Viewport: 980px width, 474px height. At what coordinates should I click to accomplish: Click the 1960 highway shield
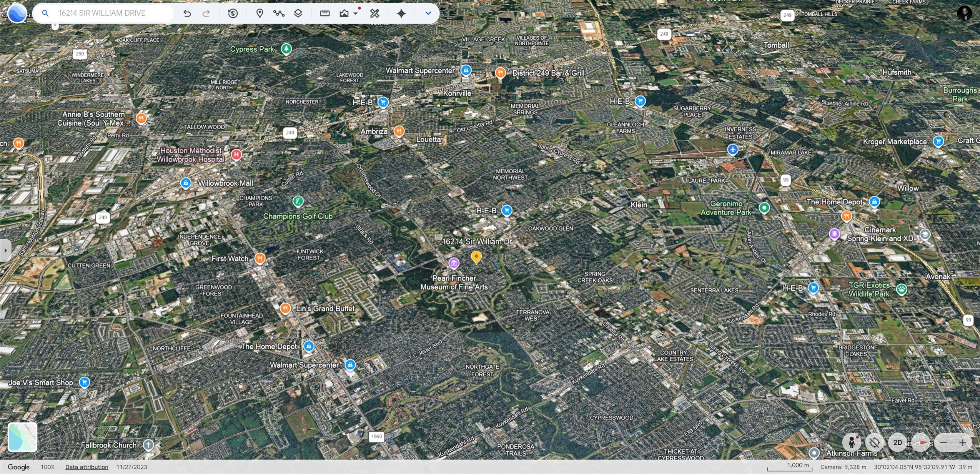pyautogui.click(x=376, y=436)
